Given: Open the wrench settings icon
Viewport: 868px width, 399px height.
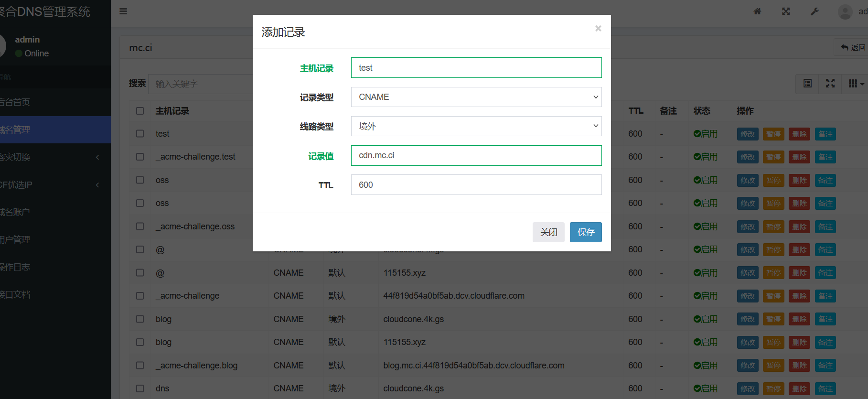Looking at the screenshot, I should [x=814, y=11].
